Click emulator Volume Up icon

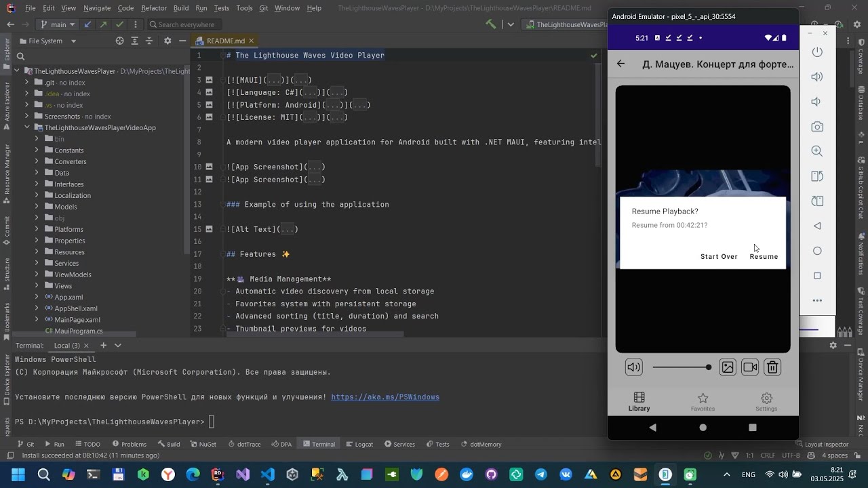(x=817, y=77)
